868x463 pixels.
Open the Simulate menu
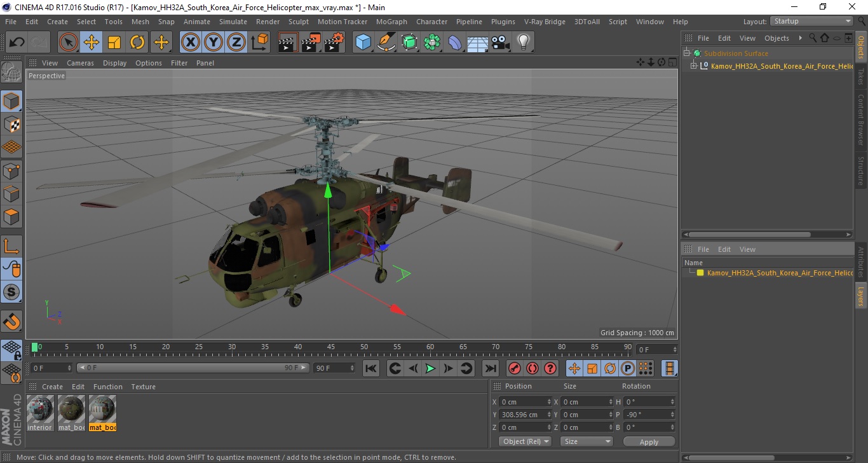[233, 22]
